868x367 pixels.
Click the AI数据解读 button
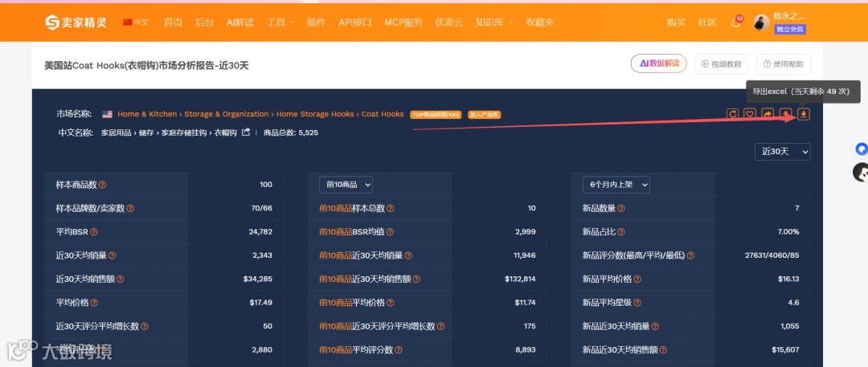tap(659, 63)
